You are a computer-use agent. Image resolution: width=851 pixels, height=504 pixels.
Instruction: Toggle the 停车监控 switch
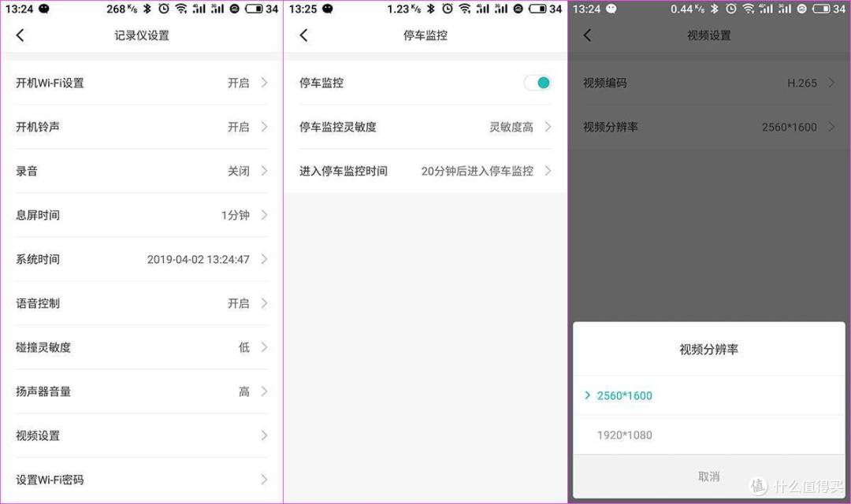point(537,83)
